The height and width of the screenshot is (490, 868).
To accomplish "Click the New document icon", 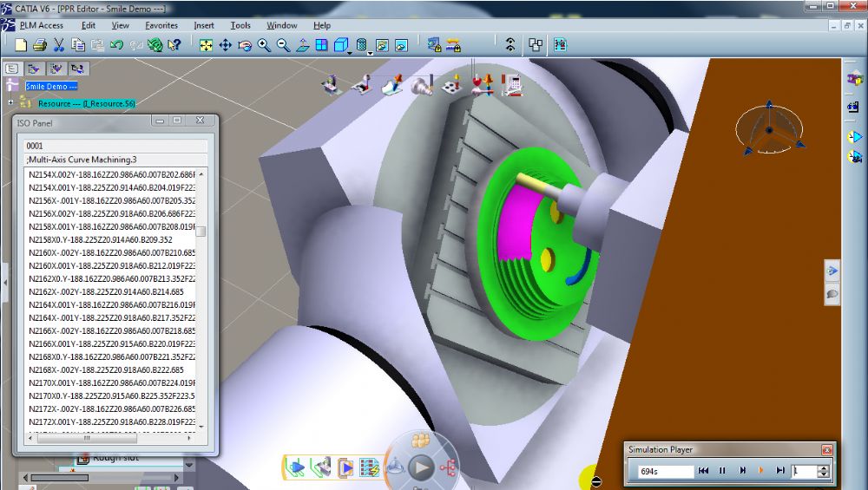I will (21, 45).
